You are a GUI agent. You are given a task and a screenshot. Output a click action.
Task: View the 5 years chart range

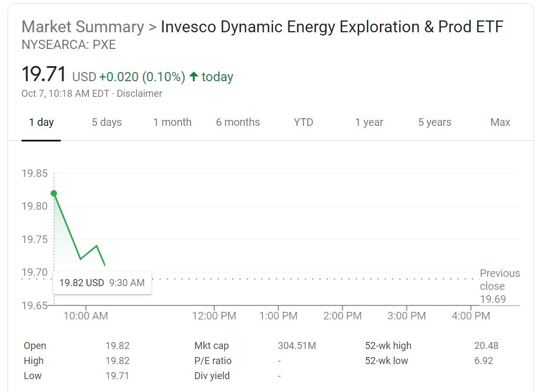[x=435, y=122]
